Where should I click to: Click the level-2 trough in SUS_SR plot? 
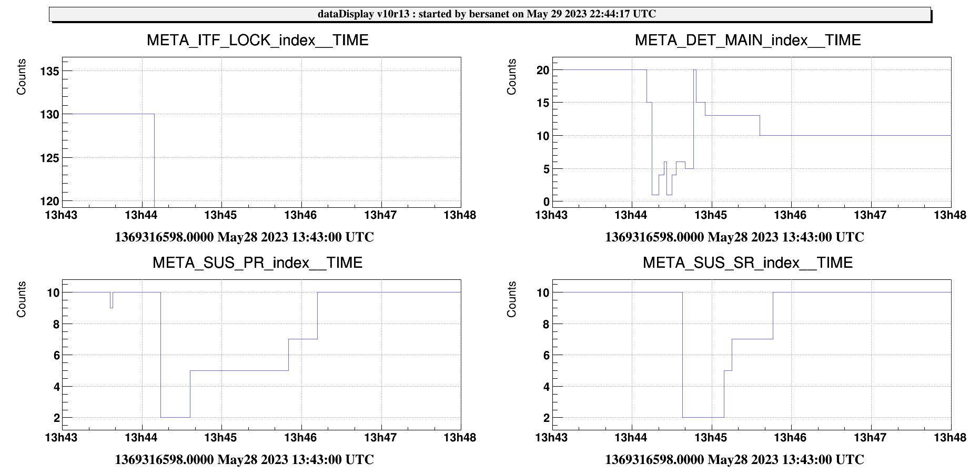tap(703, 417)
